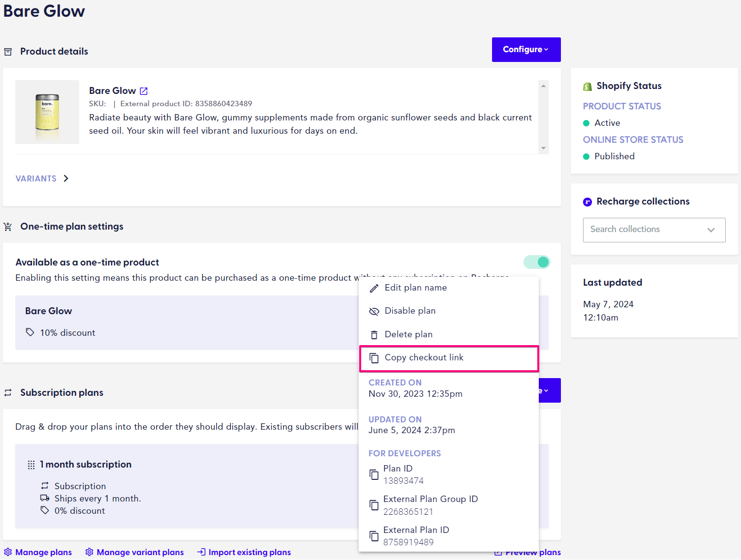The height and width of the screenshot is (560, 741).
Task: Click the External Plan ID 8758919489
Action: click(x=408, y=542)
